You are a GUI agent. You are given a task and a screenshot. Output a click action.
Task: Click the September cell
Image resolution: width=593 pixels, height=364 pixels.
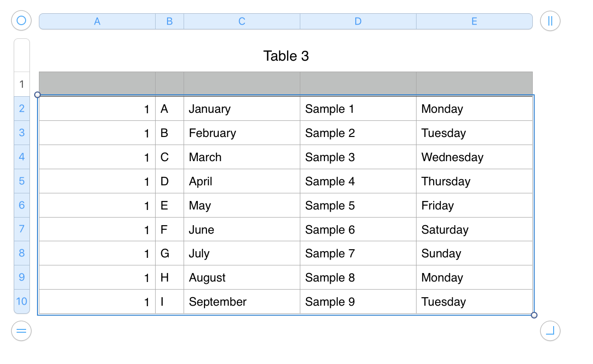coord(242,302)
